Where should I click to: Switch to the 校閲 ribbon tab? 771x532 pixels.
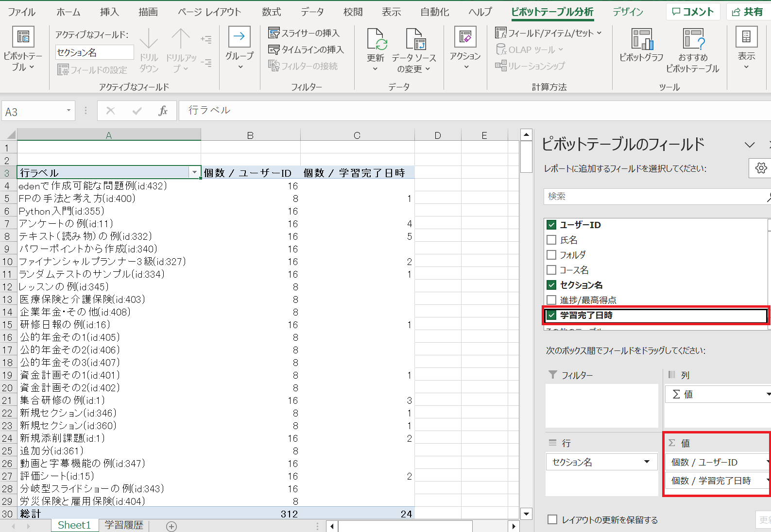pos(353,12)
